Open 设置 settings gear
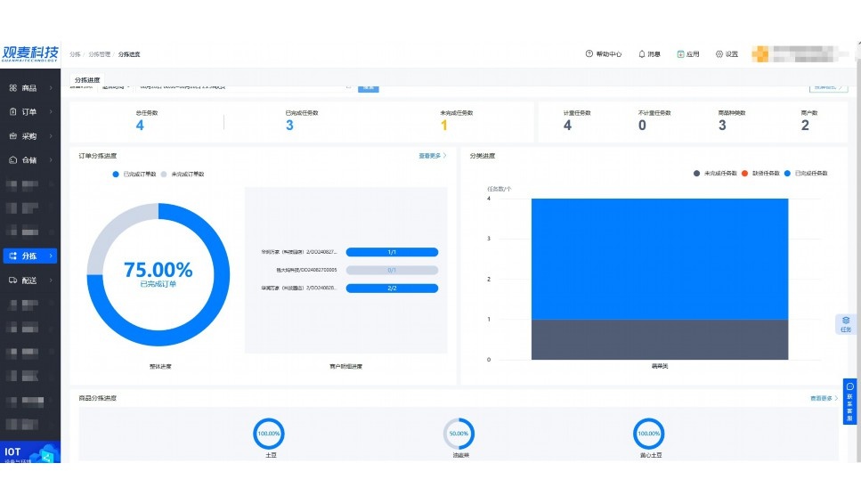Image resolution: width=861 pixels, height=504 pixels. pyautogui.click(x=719, y=54)
